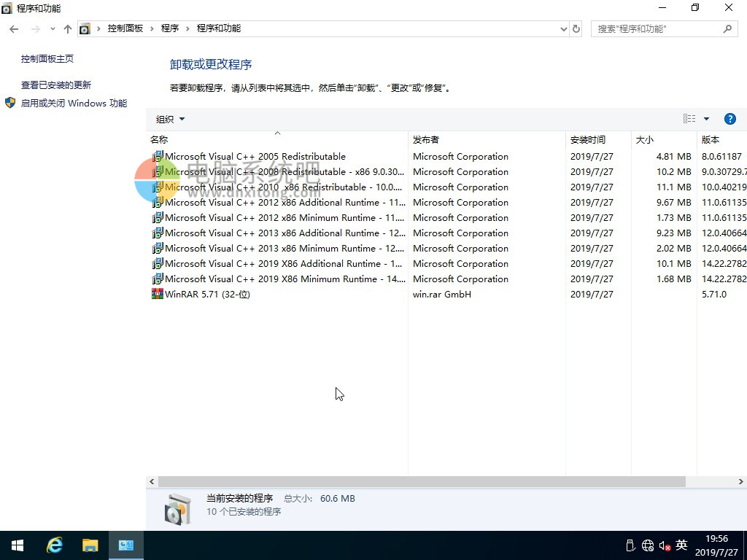This screenshot has width=747, height=560.
Task: Click the horizontal scrollbar thumb
Action: (422, 481)
